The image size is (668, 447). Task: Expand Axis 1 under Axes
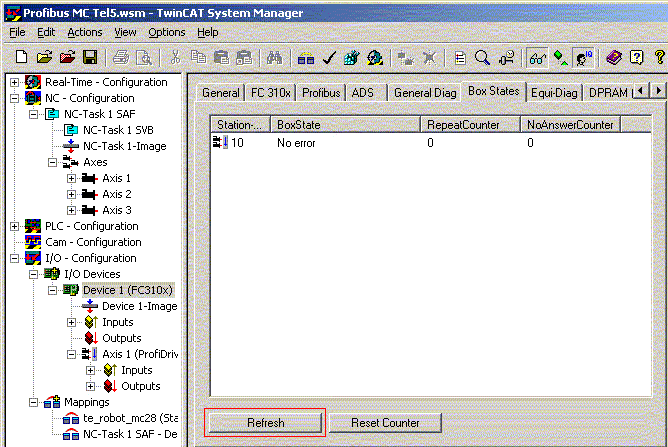coord(72,179)
